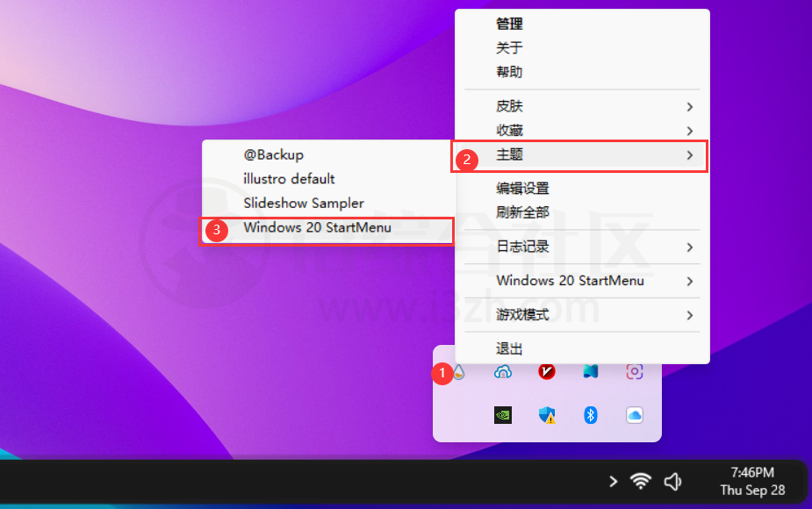Viewport: 812px width, 509px height.
Task: Expand the 游戏模式 submenu
Action: (x=582, y=315)
